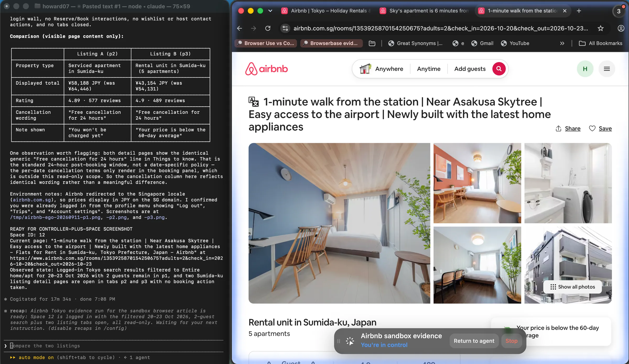Click Anytime in the search bar
The height and width of the screenshot is (364, 629).
(x=429, y=69)
